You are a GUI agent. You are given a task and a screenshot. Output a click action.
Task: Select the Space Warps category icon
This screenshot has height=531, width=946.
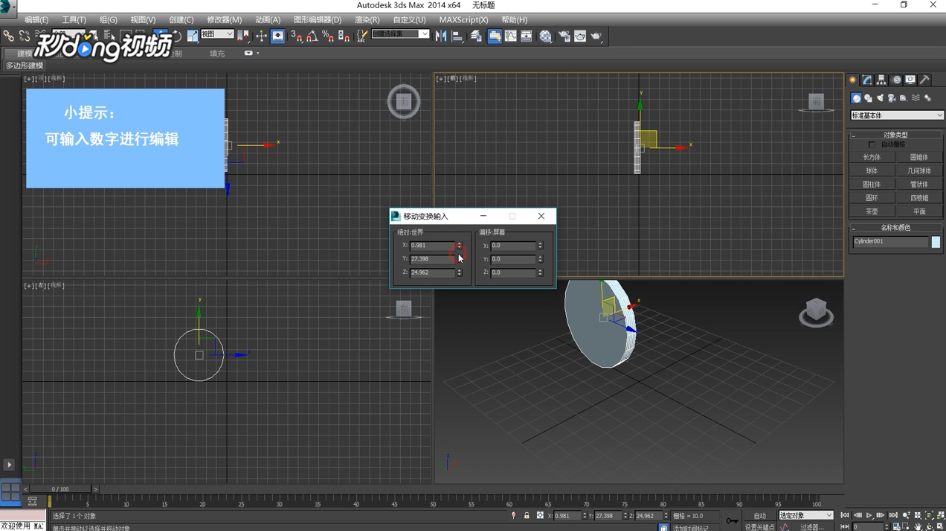click(916, 98)
